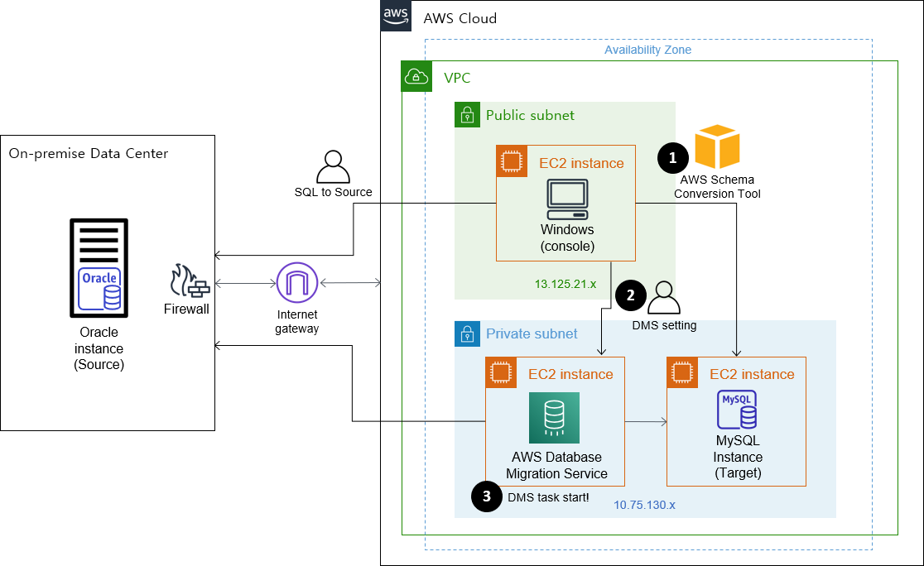
Task: Click the AWS logo icon
Action: click(x=396, y=16)
